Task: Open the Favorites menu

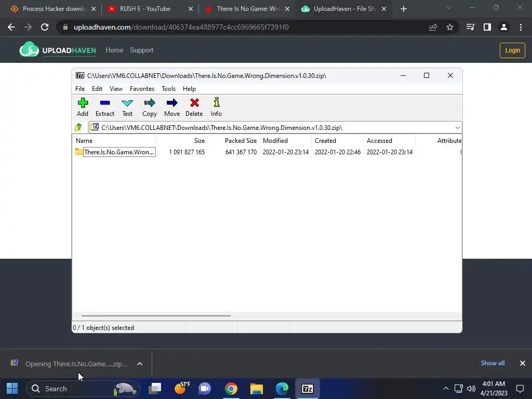Action: [x=142, y=88]
